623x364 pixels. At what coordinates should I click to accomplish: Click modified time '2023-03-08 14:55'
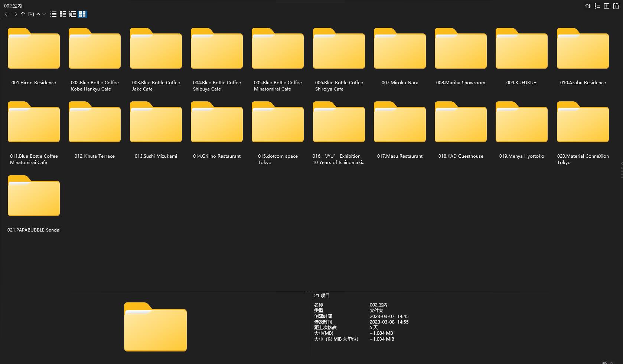(389, 322)
